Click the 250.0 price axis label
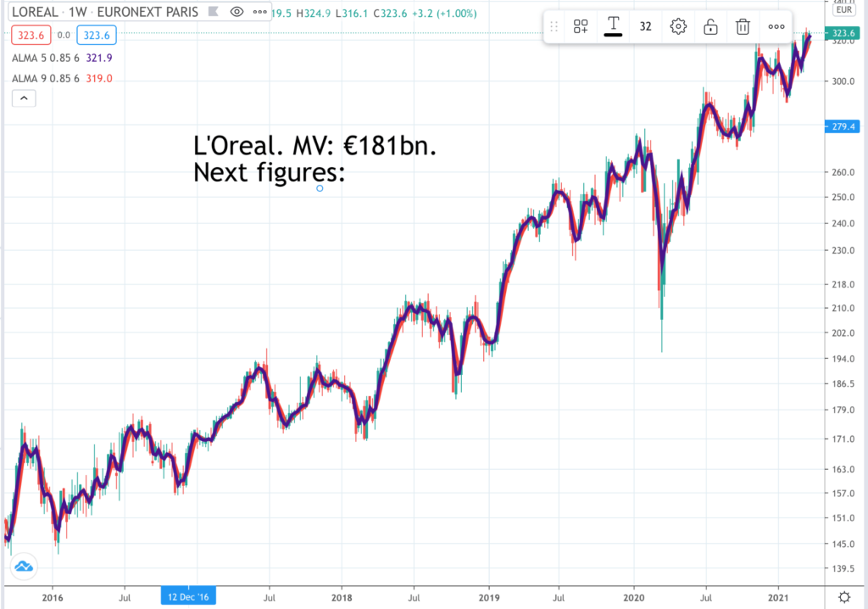The image size is (868, 609). pos(843,197)
